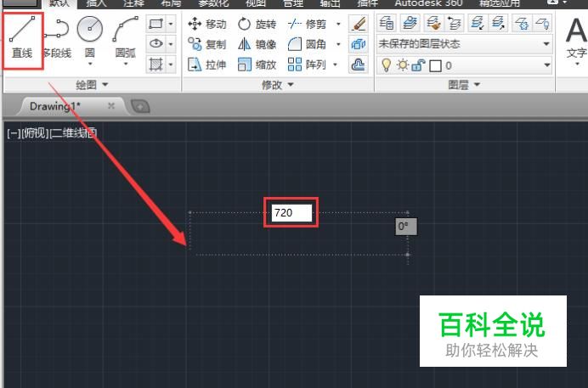Click the offset tool icon
This screenshot has width=588, height=388.
(x=359, y=65)
